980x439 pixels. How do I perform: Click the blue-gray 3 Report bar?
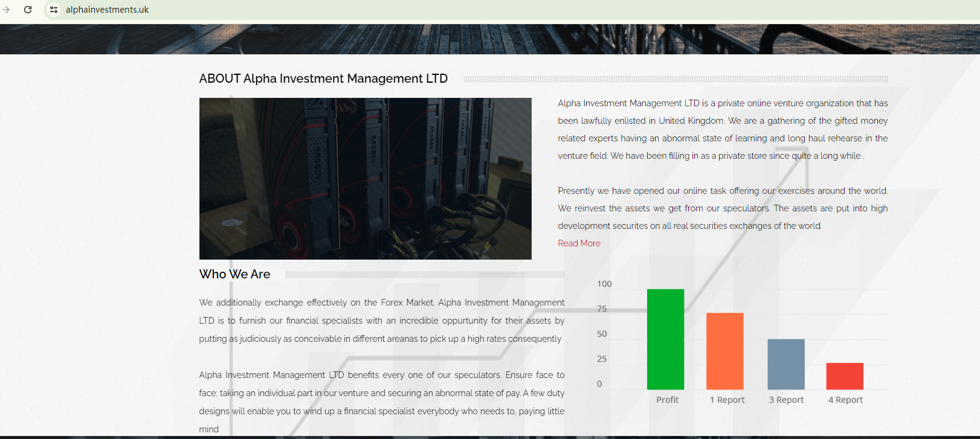[x=785, y=364]
